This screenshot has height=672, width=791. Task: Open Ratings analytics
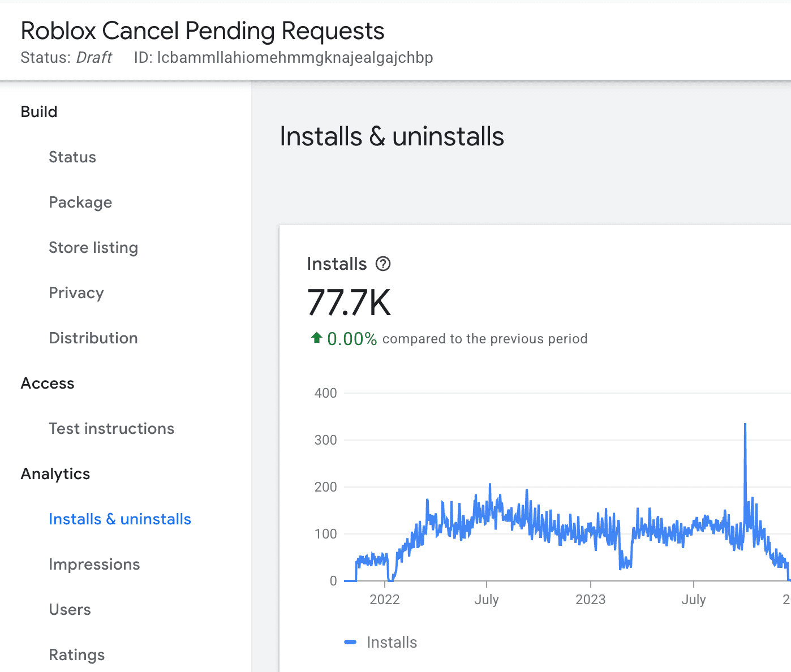click(77, 654)
